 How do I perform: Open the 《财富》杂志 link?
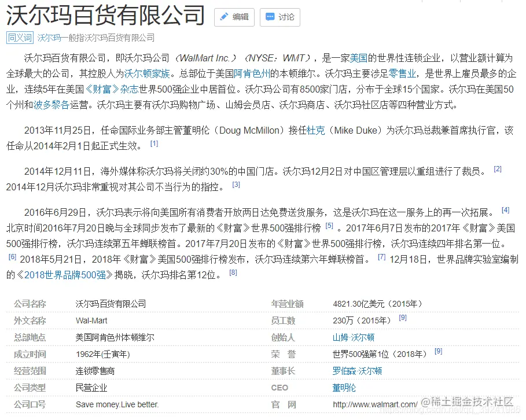[x=112, y=89]
